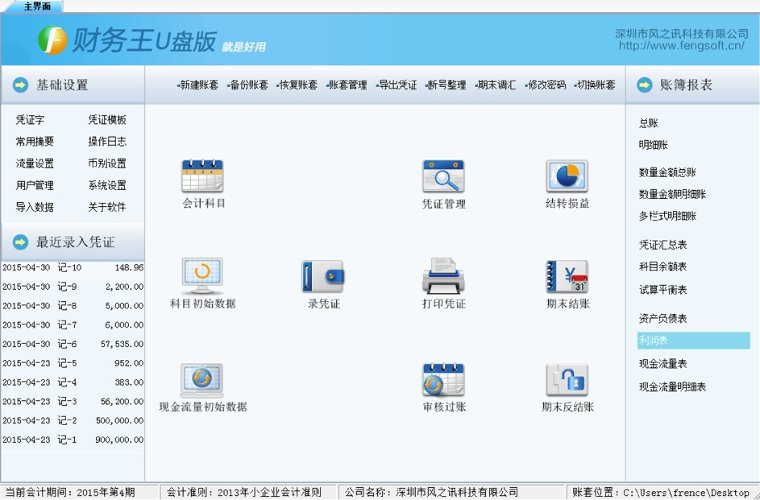This screenshot has height=500, width=760.
Task: Open 币别设置
Action: coord(107,163)
